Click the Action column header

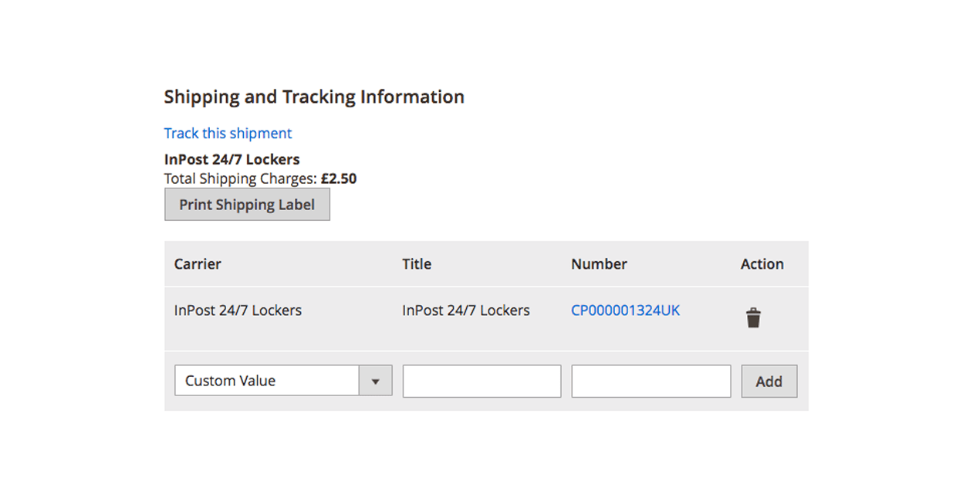coord(762,264)
